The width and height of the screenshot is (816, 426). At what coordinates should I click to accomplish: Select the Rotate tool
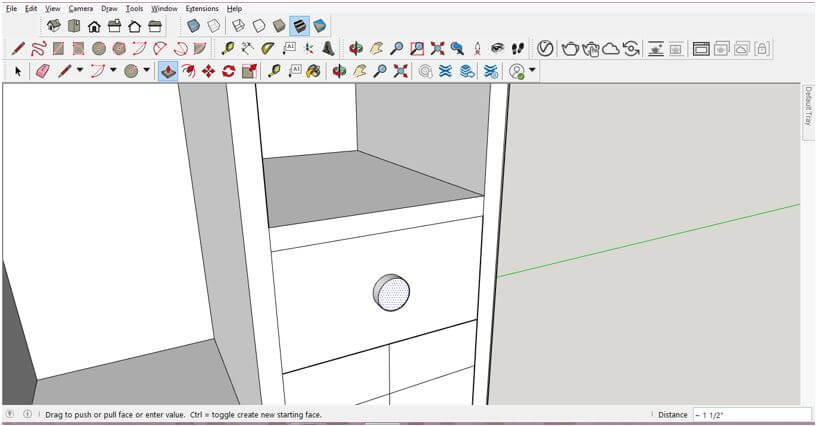(x=229, y=71)
